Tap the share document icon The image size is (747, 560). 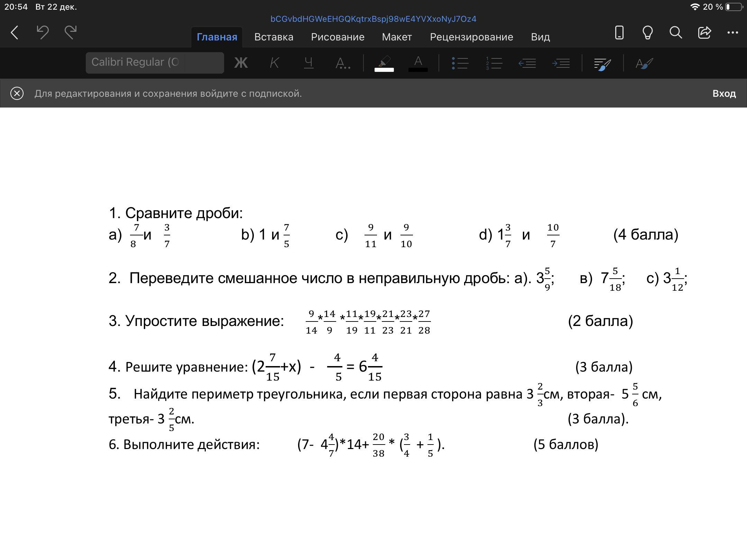tap(704, 32)
